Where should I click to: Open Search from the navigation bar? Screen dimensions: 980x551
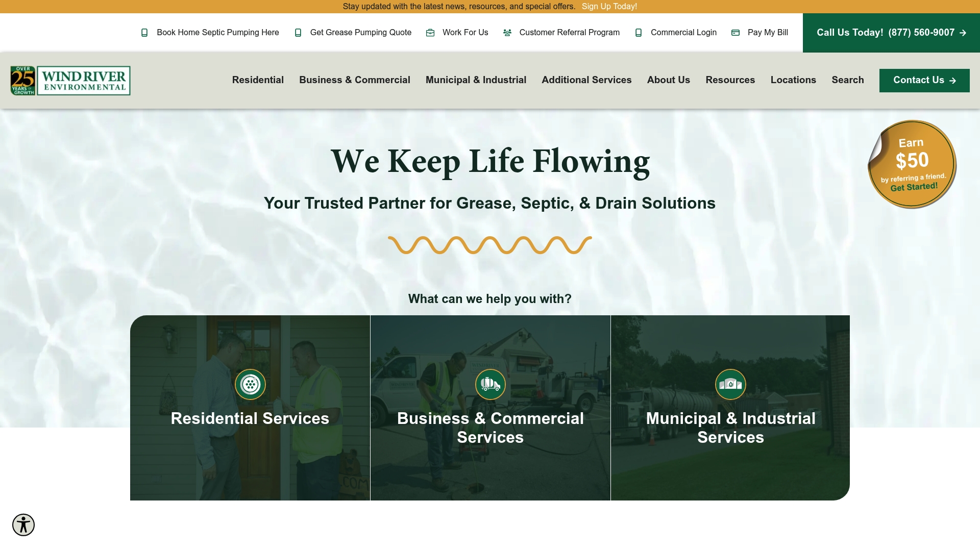point(847,80)
